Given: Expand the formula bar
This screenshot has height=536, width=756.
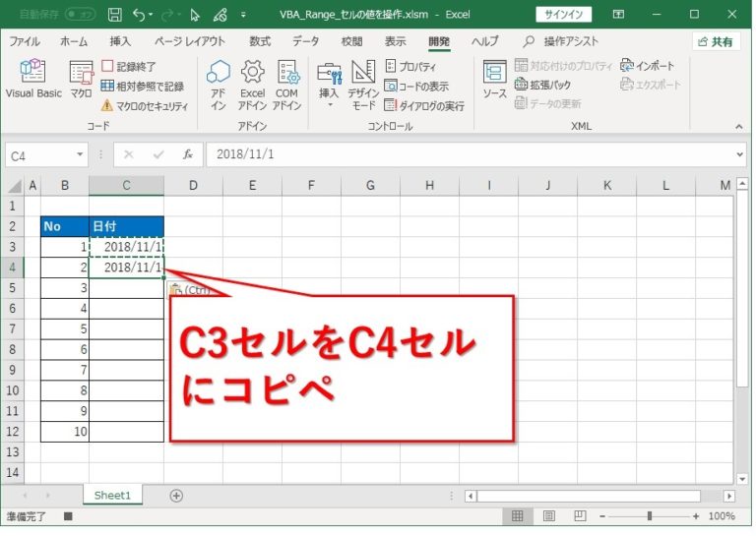Looking at the screenshot, I should tap(740, 155).
